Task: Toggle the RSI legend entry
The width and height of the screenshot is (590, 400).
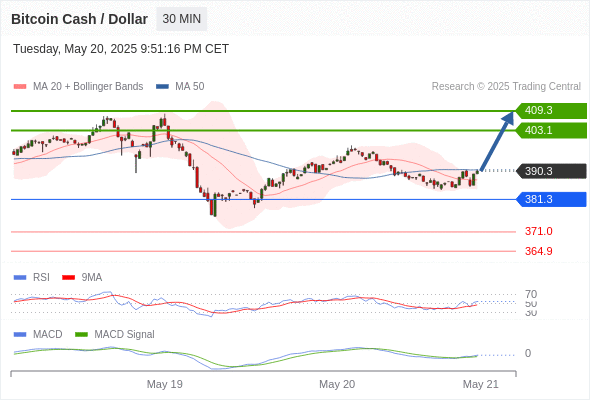Action: [32, 277]
